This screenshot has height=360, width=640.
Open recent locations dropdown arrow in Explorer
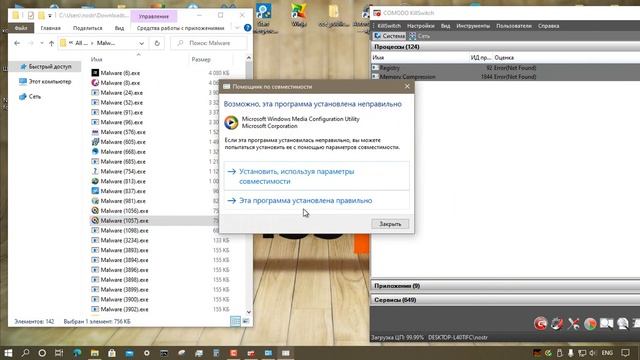tap(42, 43)
